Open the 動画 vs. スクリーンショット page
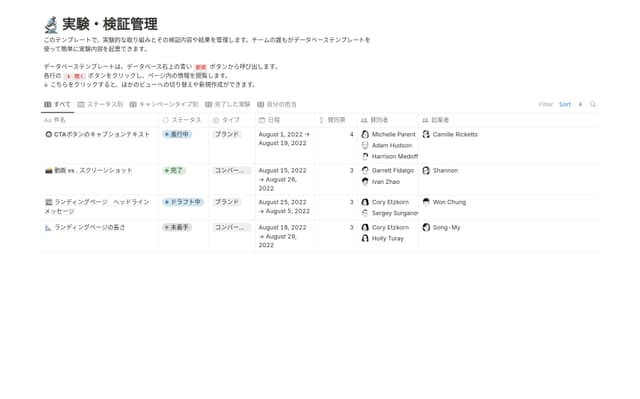 click(93, 171)
